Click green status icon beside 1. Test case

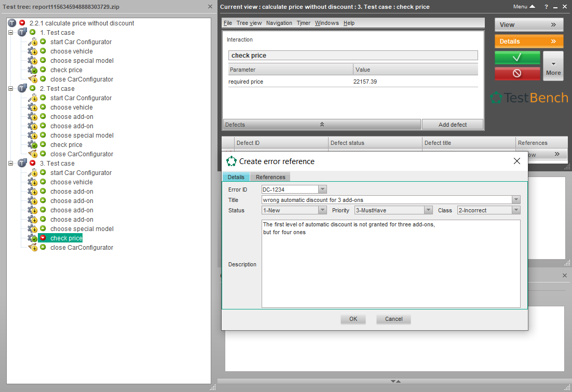[33, 32]
